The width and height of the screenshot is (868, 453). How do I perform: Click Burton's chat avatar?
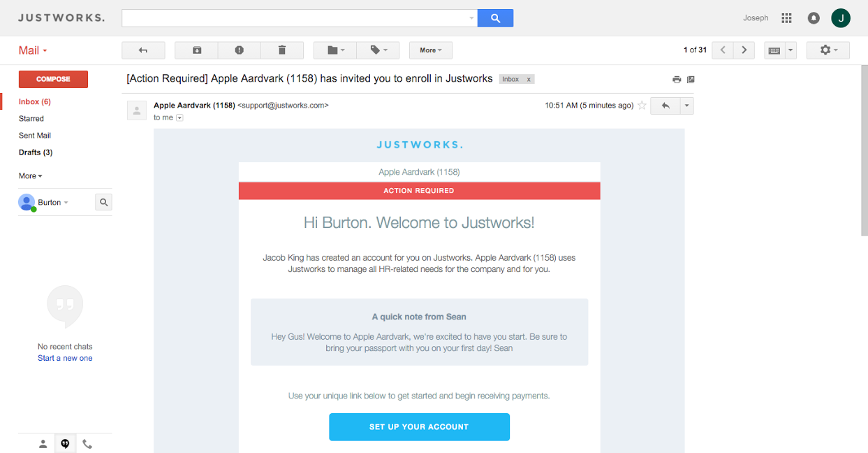point(27,203)
